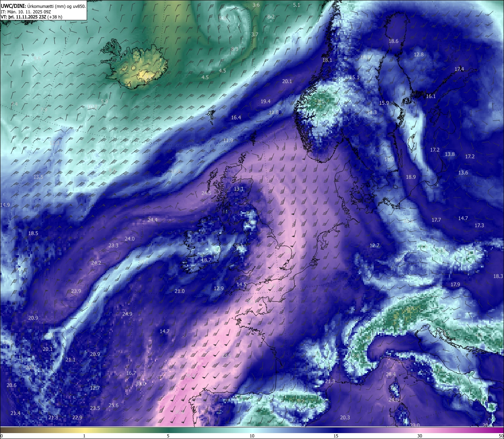The height and width of the screenshot is (439, 504).
Task: Click the VT valid time (+38 h) line
Action: tap(31, 17)
